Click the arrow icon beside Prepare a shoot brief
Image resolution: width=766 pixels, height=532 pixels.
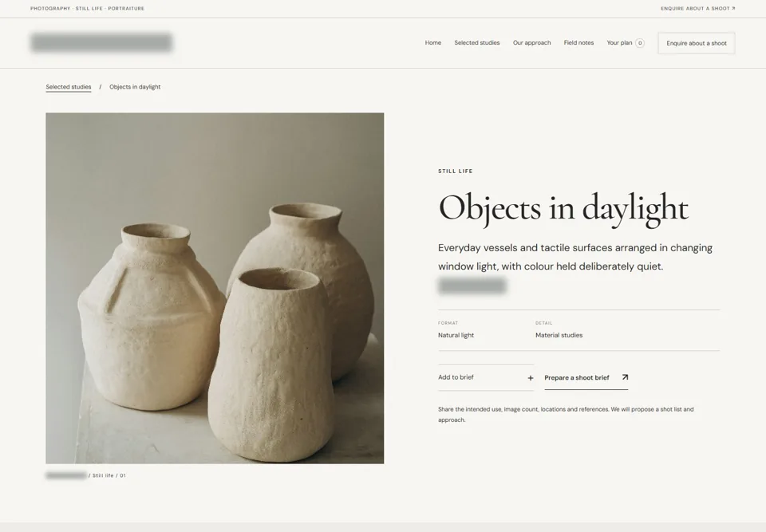point(625,377)
